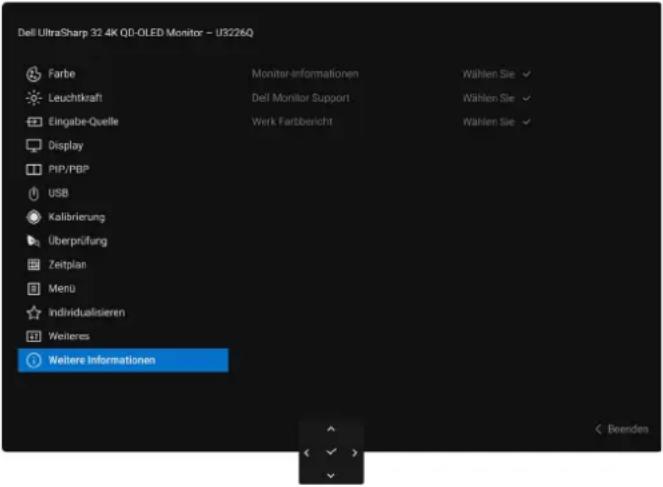Click the Zeitplan calendar icon

pos(33,265)
